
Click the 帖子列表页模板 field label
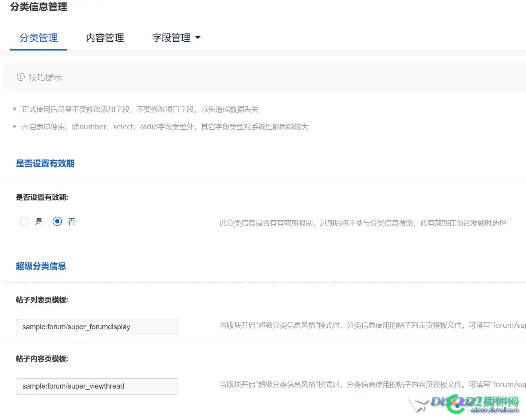pos(42,300)
